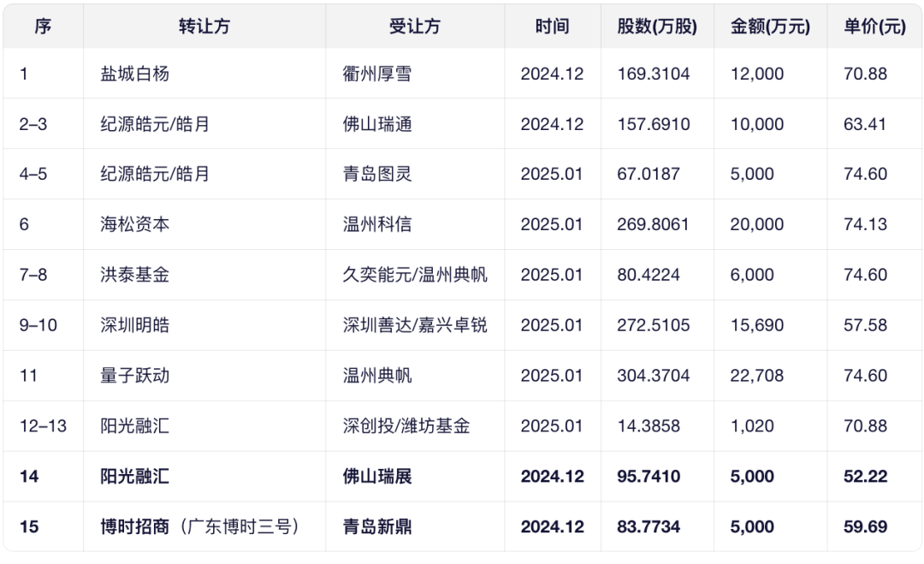Click the 受让方 column header
924x564 pixels.
414,27
